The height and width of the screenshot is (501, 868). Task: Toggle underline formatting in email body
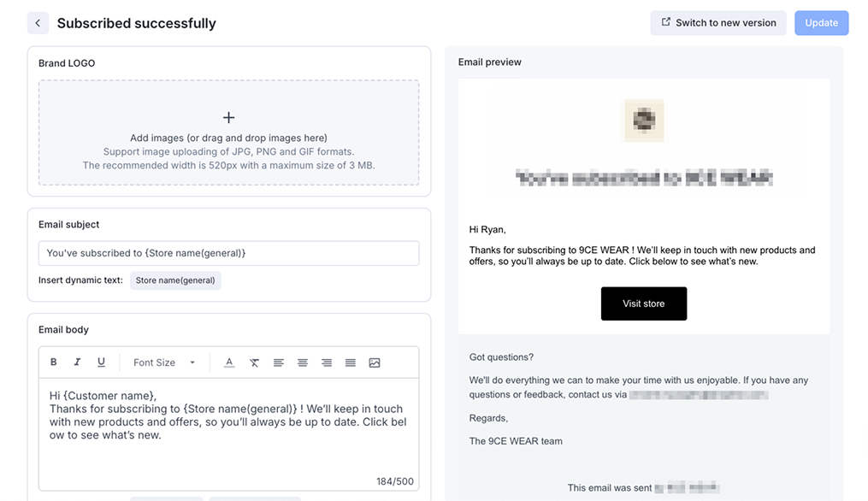[101, 362]
